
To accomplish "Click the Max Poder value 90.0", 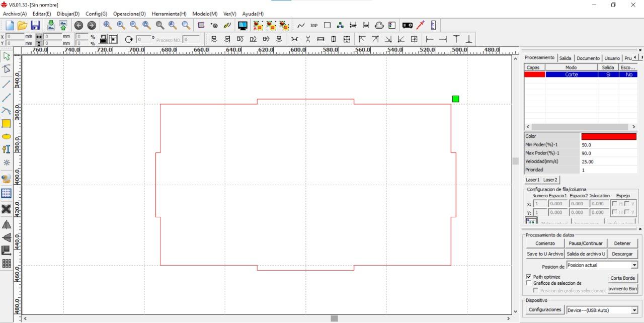I will tap(609, 153).
